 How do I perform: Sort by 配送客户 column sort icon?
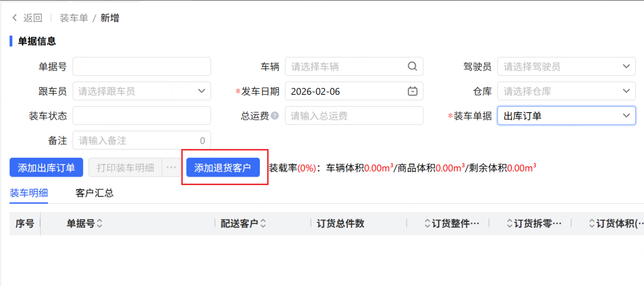click(263, 223)
